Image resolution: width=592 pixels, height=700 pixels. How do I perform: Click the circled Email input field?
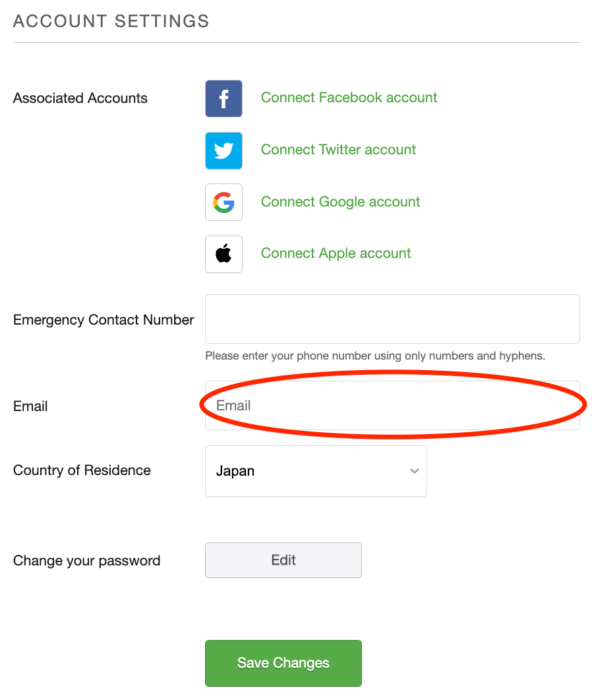[x=392, y=406]
